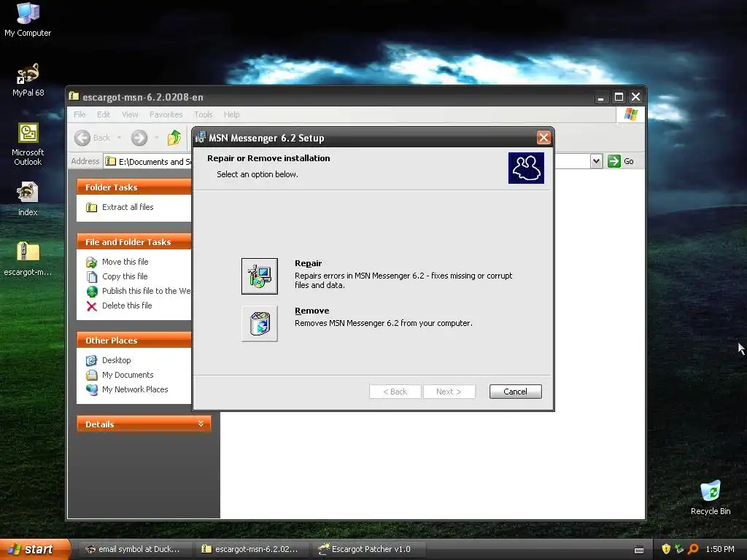Select the Recycle Bin icon
747x560 pixels.
coord(711,497)
